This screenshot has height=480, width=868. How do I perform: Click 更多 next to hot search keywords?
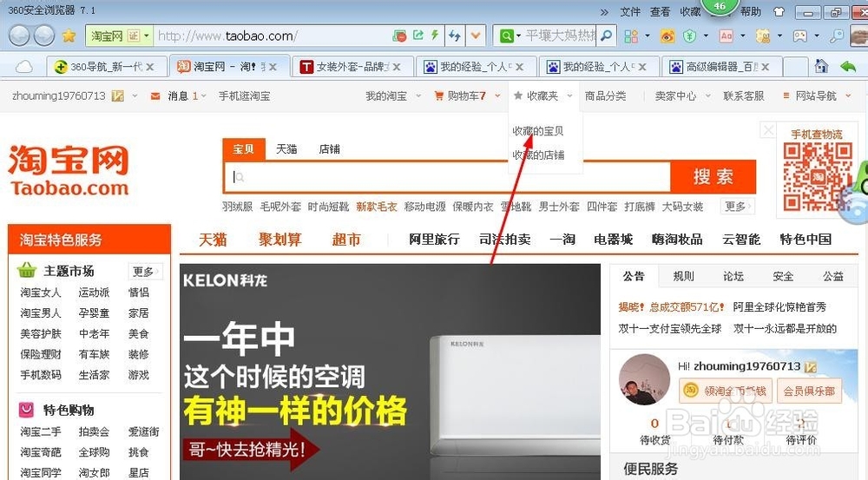(x=737, y=207)
